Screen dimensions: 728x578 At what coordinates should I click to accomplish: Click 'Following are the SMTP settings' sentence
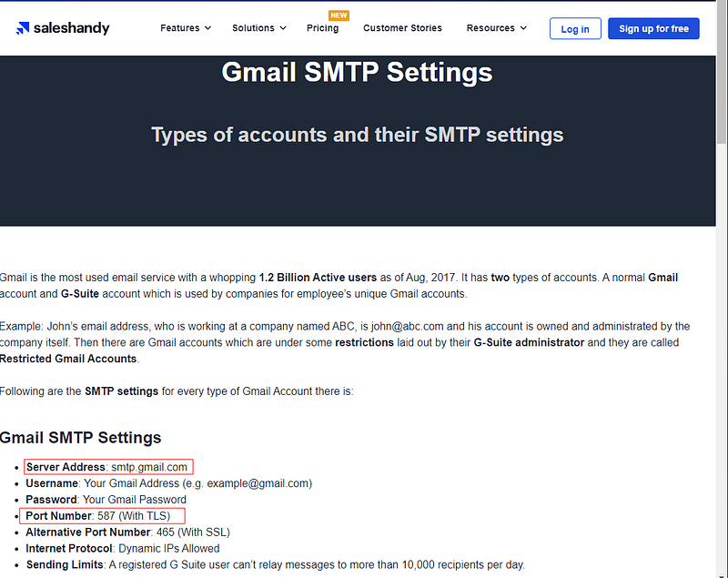177,391
